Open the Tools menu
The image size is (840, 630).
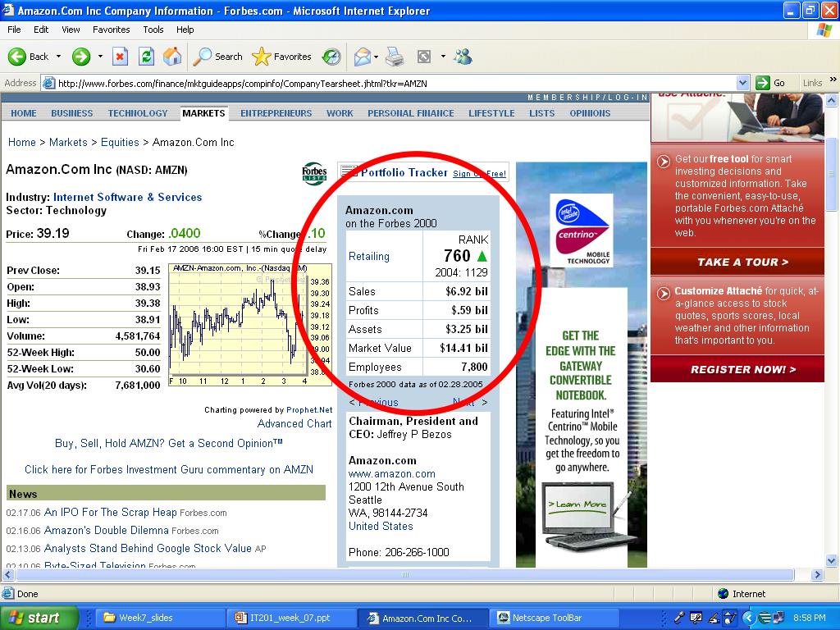click(153, 30)
